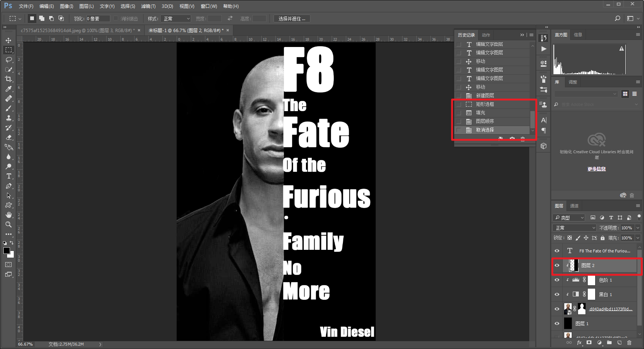This screenshot has height=349, width=644.
Task: Open the 3D cube panel icon
Action: pyautogui.click(x=544, y=146)
